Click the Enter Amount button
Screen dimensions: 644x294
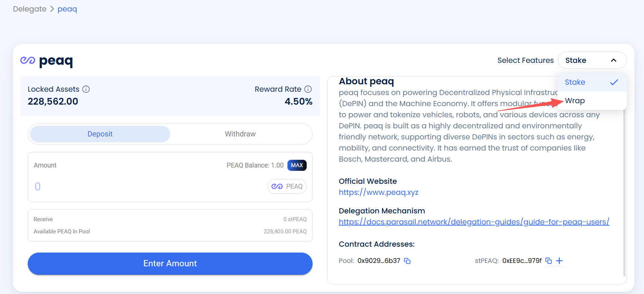[x=170, y=263]
